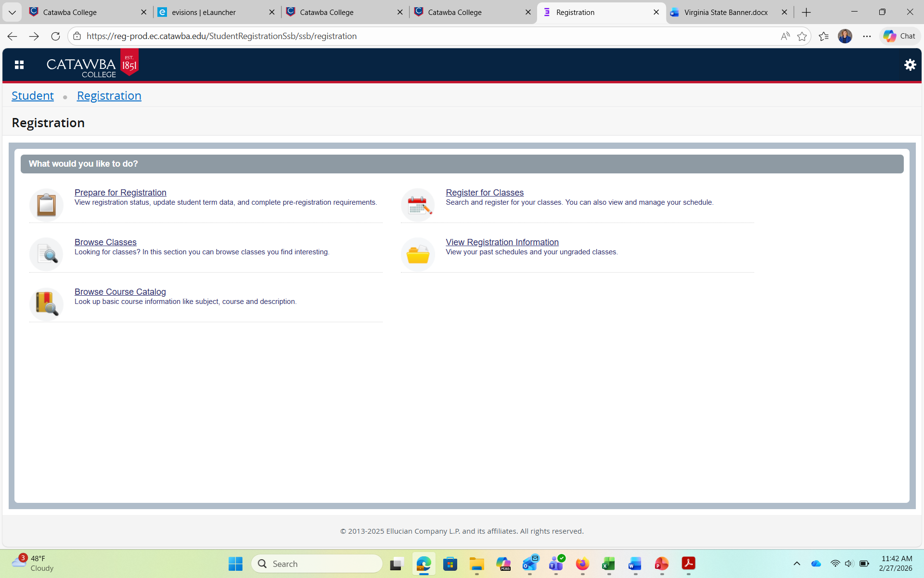924x578 pixels.
Task: Open Adobe Acrobat from taskbar
Action: coord(688,564)
